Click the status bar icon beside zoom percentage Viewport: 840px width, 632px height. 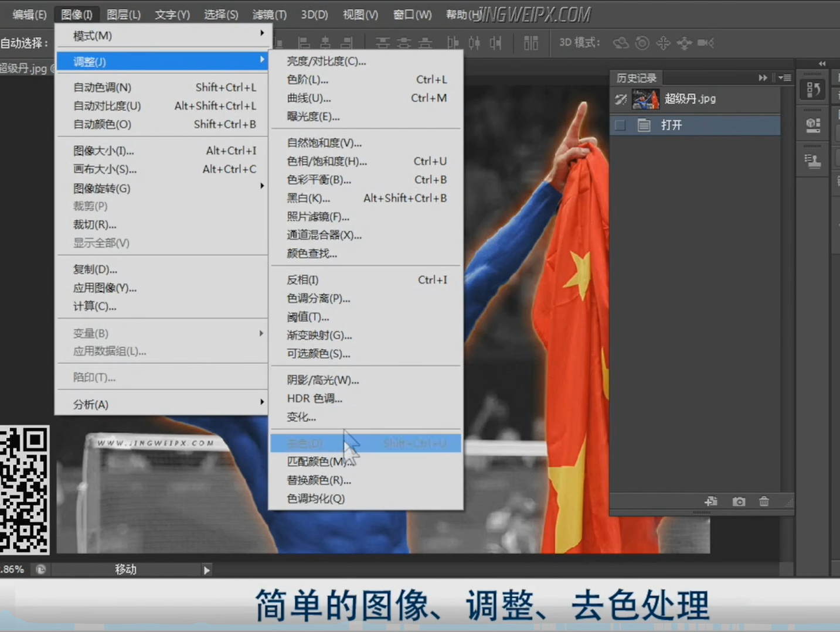click(x=40, y=569)
